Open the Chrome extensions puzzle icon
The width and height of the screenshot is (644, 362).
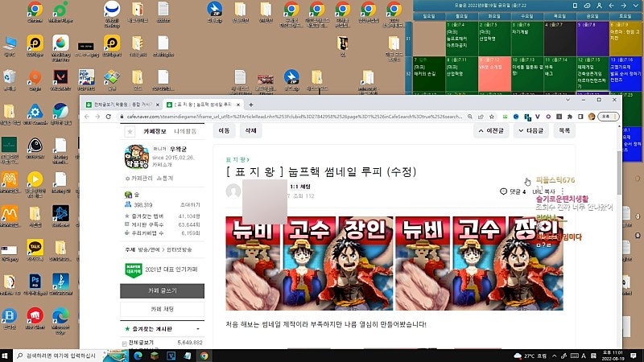(x=570, y=117)
